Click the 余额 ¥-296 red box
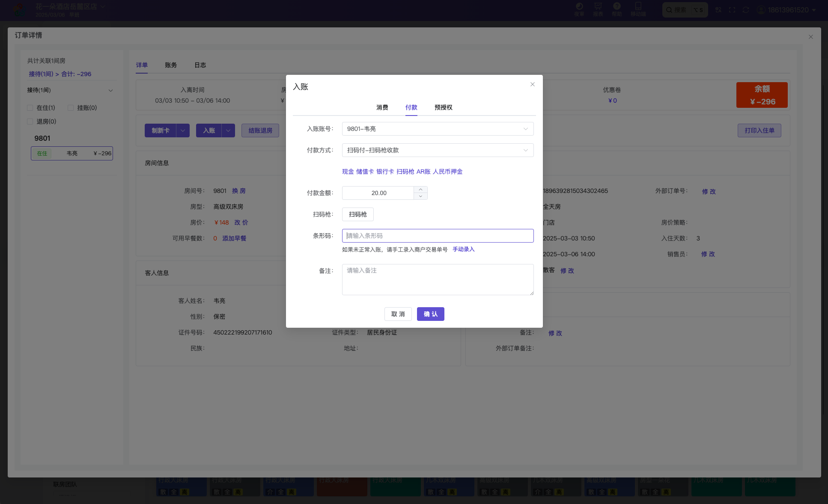 coord(762,95)
